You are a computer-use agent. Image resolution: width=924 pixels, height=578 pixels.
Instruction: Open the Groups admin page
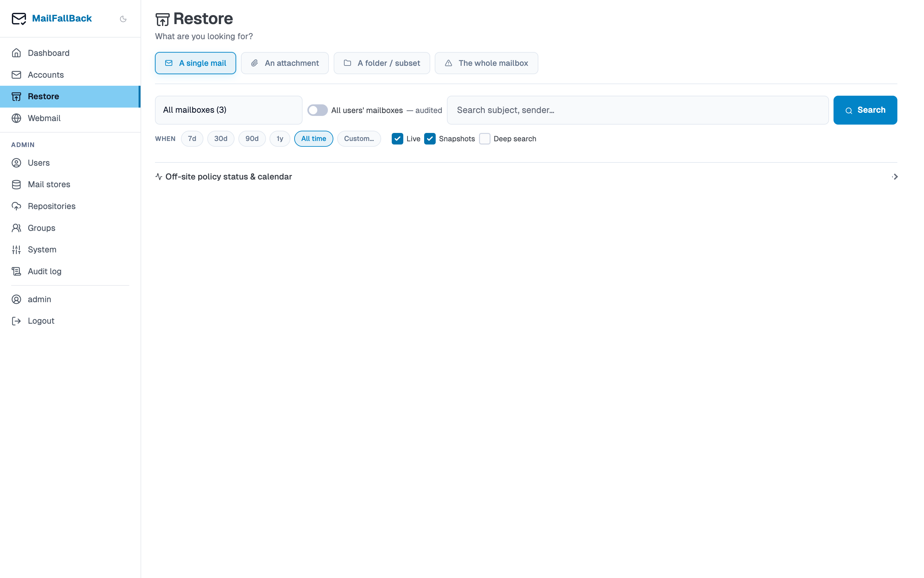pos(70,228)
